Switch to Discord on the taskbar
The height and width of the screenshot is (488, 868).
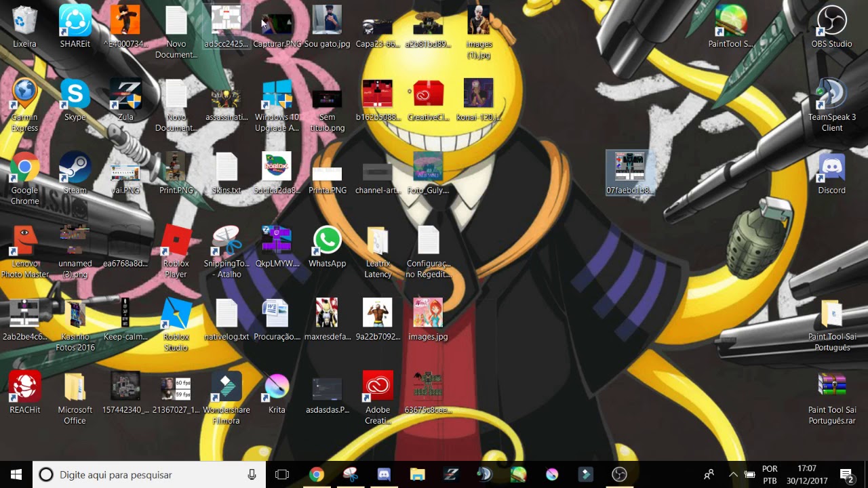click(x=384, y=474)
